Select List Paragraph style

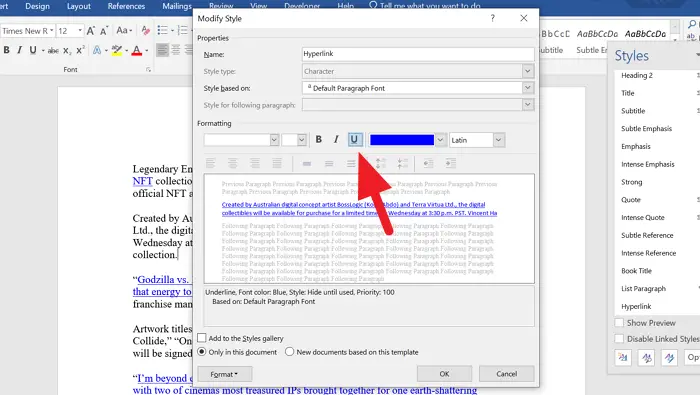point(643,289)
